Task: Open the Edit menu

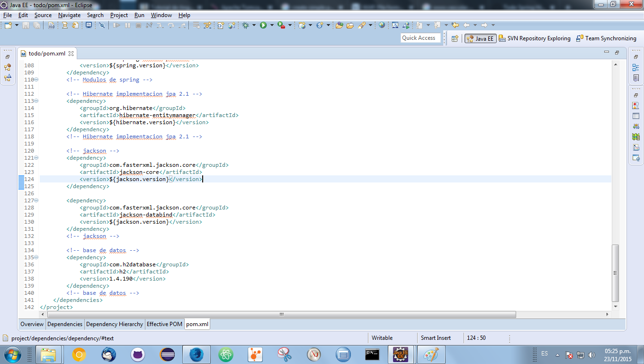Action: click(23, 15)
